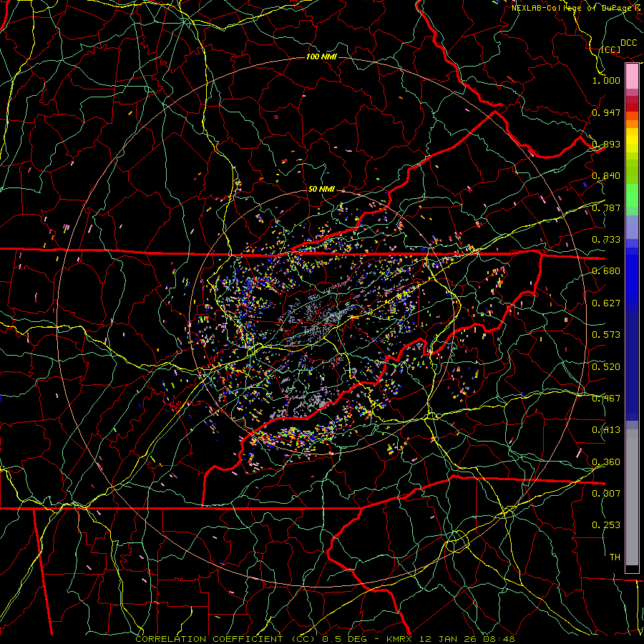Click the 0.413 legend value

tap(606, 430)
